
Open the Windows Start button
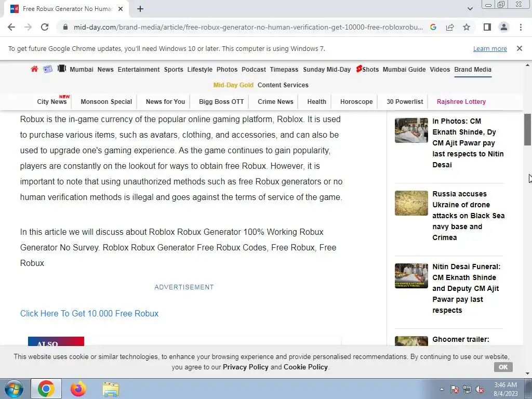click(x=13, y=389)
